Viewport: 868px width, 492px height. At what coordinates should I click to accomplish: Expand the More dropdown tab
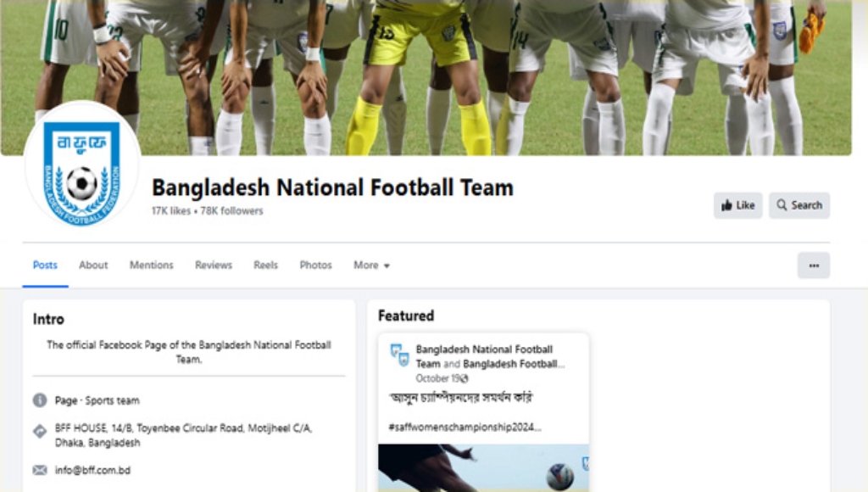coord(371,266)
